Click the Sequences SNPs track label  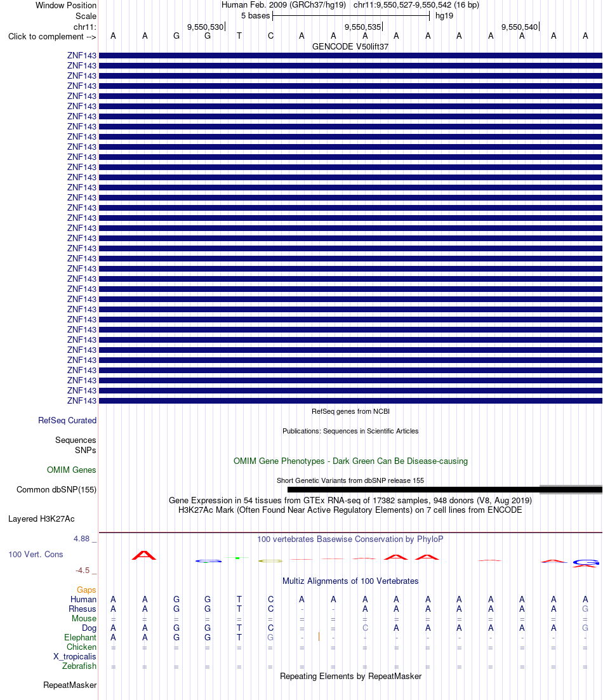click(x=76, y=445)
